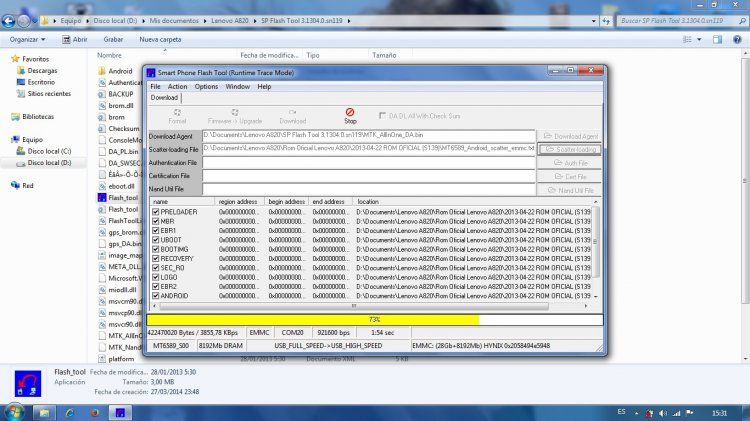Open Explorer help icon
Viewport: 750px width, 421px height.
coord(737,40)
